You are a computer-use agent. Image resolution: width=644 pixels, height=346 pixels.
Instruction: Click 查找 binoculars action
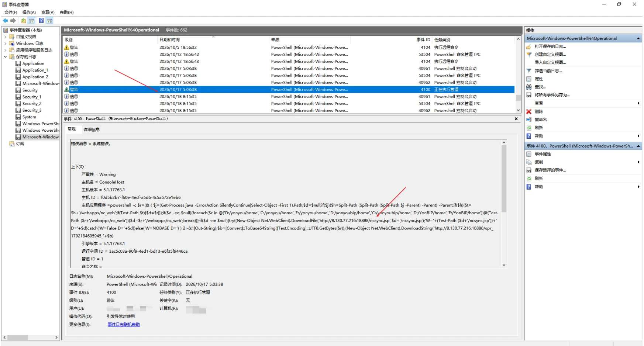[x=540, y=87]
